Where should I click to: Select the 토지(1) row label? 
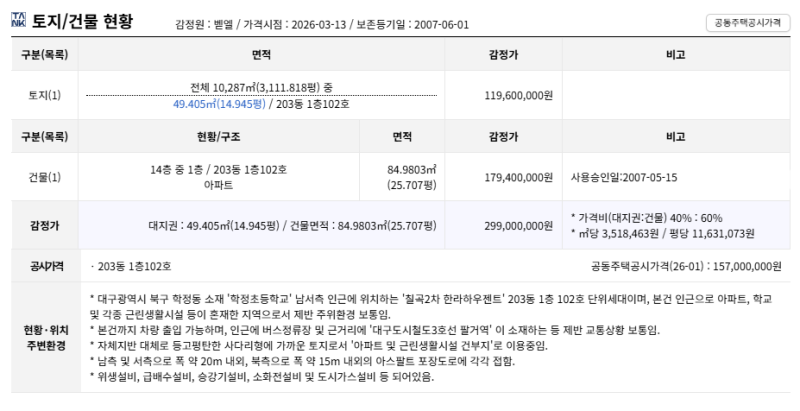(x=44, y=95)
